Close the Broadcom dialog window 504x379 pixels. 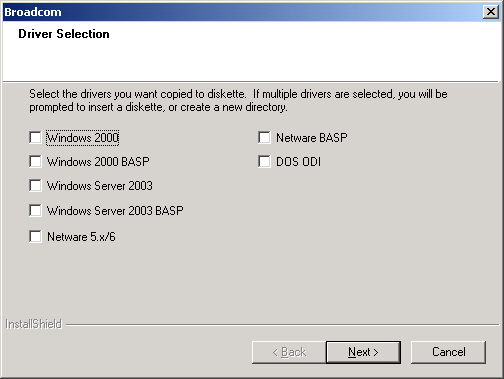tap(491, 12)
